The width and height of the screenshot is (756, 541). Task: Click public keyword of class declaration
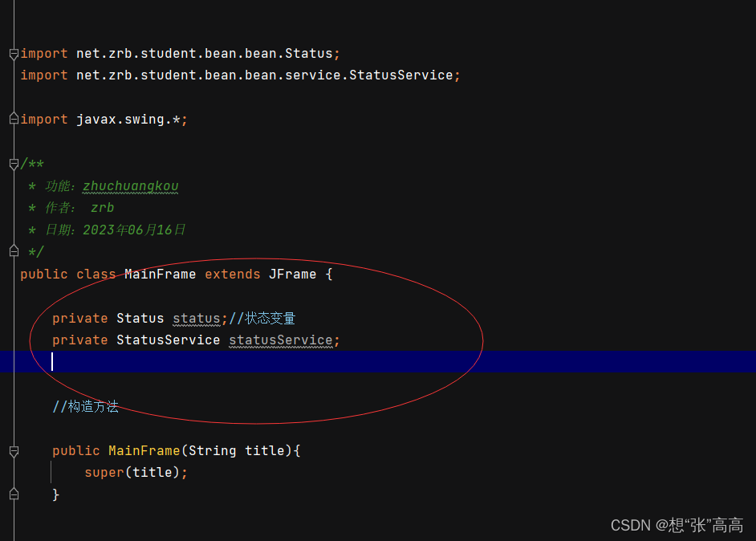click(x=44, y=275)
